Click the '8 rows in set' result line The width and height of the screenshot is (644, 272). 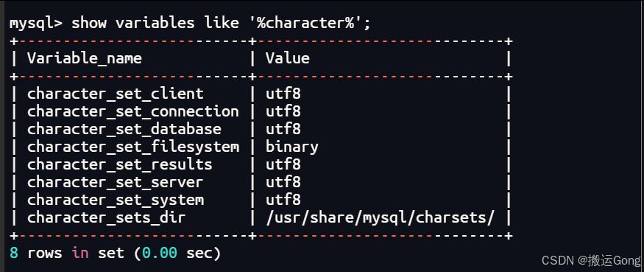115,253
